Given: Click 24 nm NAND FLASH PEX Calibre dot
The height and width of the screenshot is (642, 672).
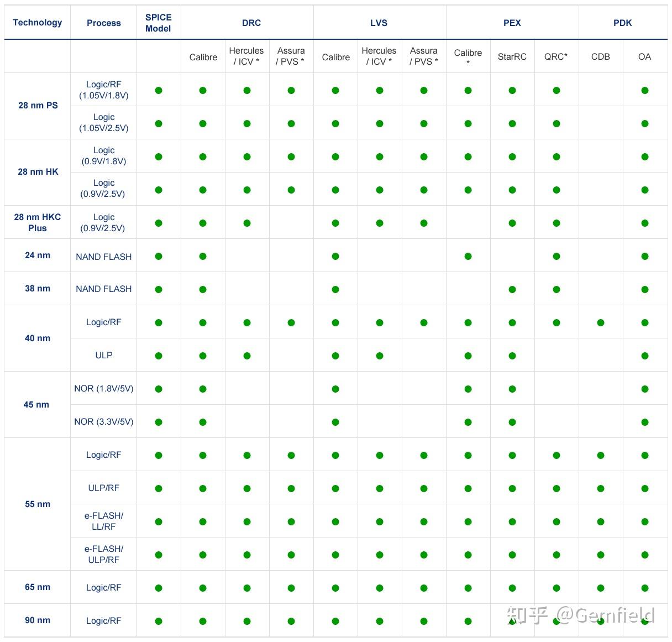Looking at the screenshot, I should click(x=468, y=256).
